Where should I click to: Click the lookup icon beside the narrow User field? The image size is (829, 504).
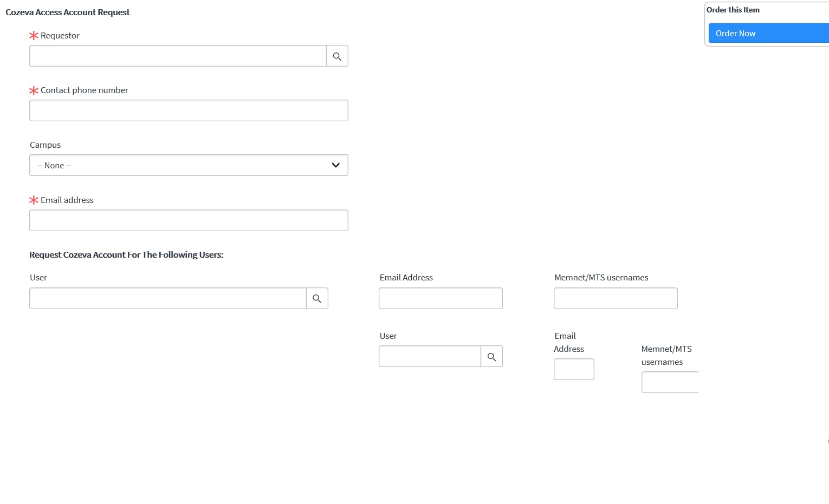pyautogui.click(x=491, y=357)
